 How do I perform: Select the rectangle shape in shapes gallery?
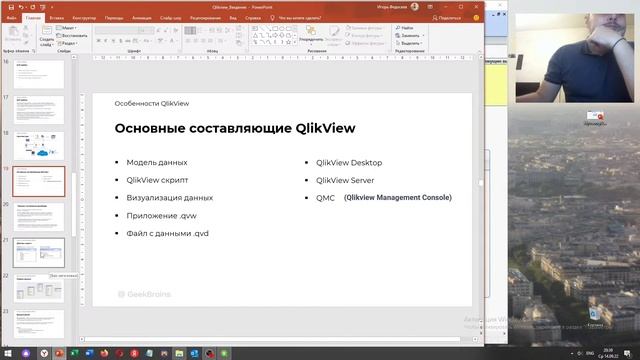tap(275, 29)
